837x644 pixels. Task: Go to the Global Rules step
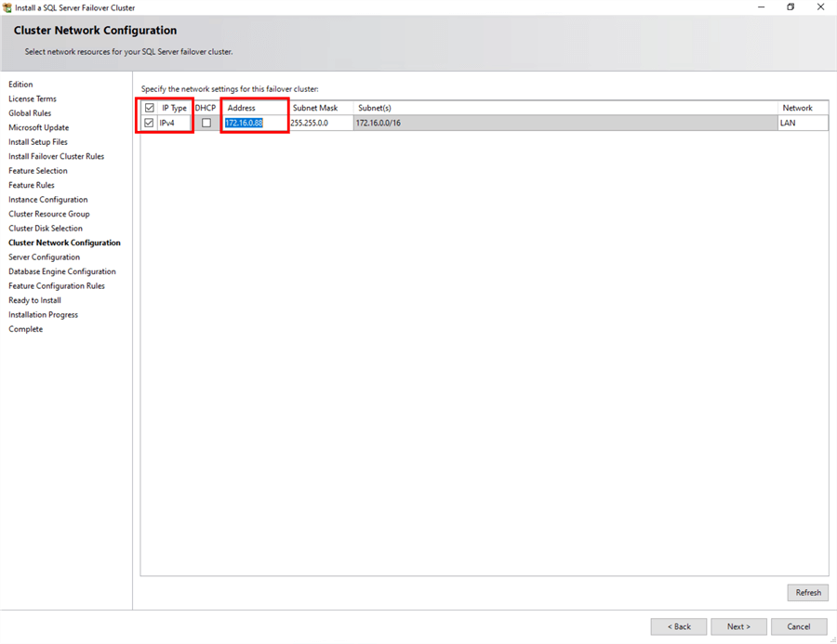(30, 113)
